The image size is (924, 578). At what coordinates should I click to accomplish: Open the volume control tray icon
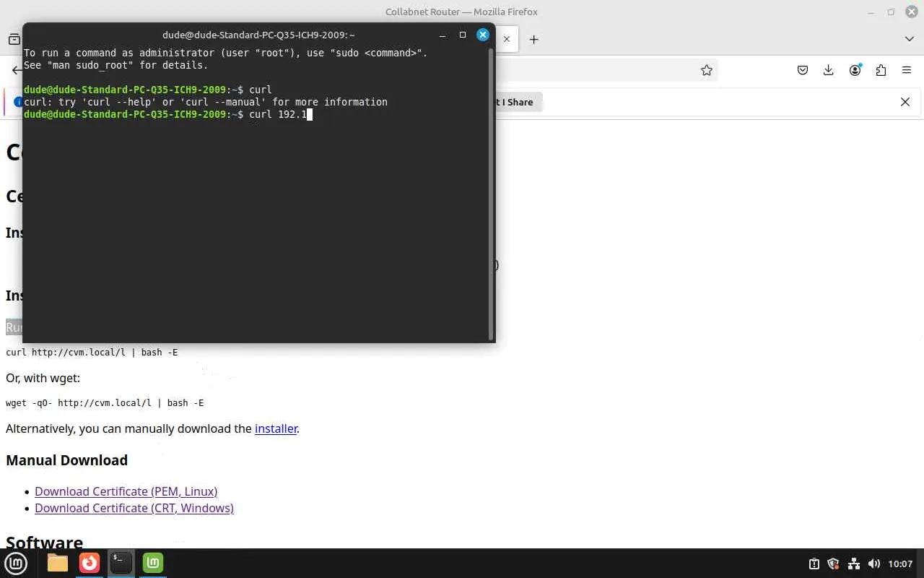tap(874, 564)
